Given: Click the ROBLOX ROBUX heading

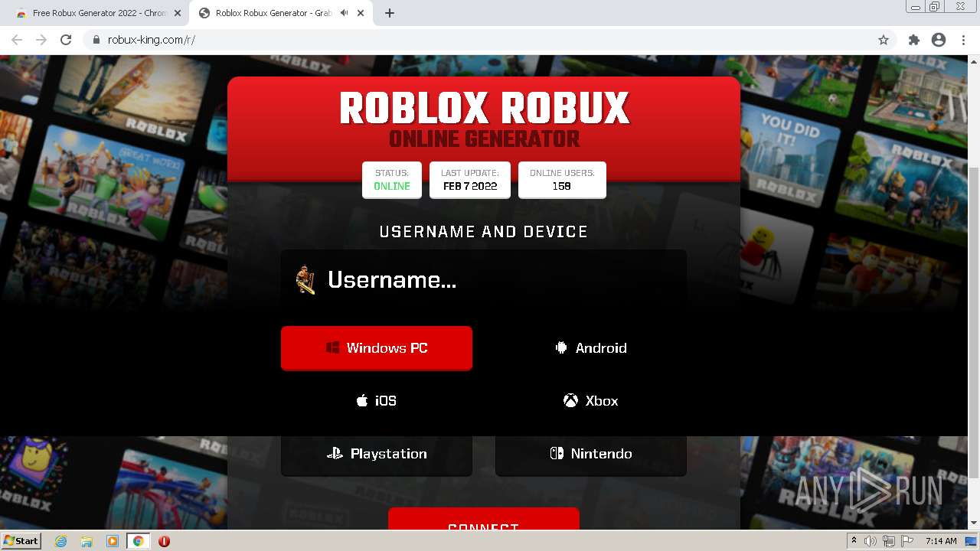Looking at the screenshot, I should pyautogui.click(x=484, y=109).
